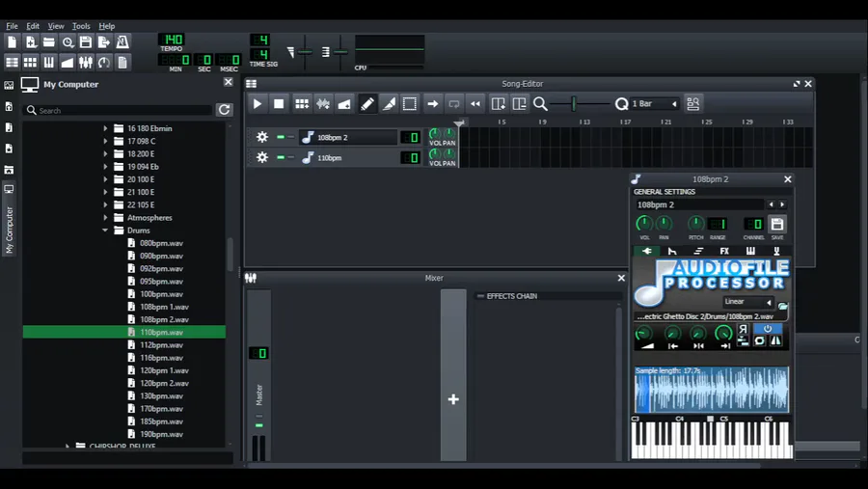Add a new mixer channel with plus button
868x489 pixels.
click(453, 399)
